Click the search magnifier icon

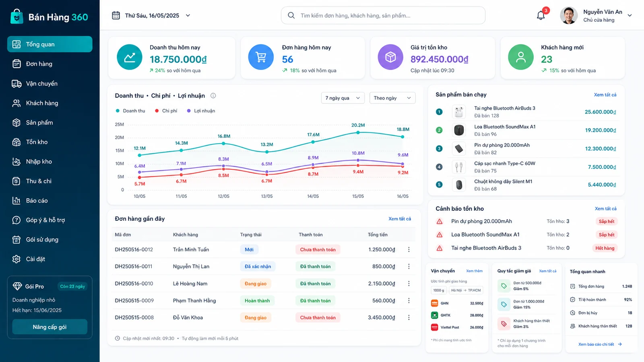coord(291,15)
